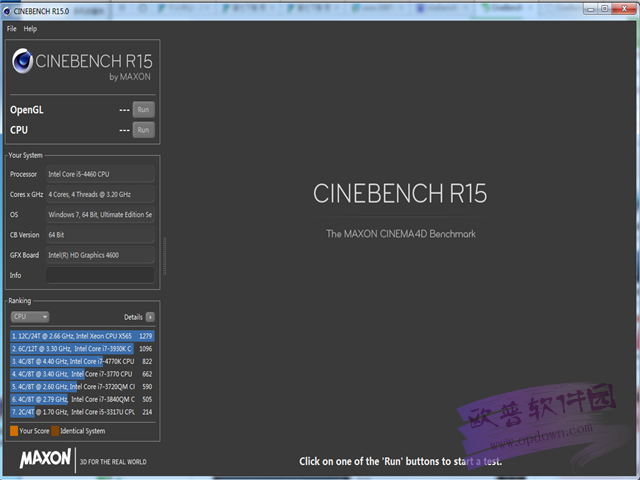Click the CPU label under OpenGL

(x=19, y=130)
